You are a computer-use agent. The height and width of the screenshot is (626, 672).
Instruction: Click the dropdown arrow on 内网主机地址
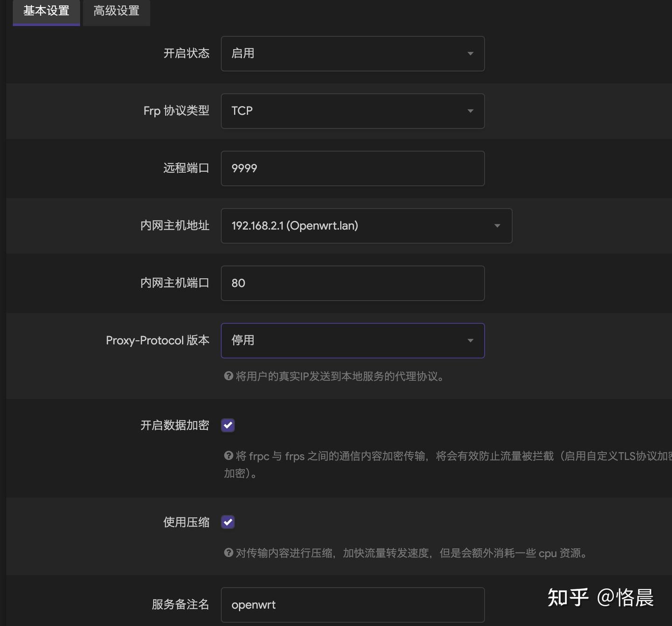tap(497, 226)
